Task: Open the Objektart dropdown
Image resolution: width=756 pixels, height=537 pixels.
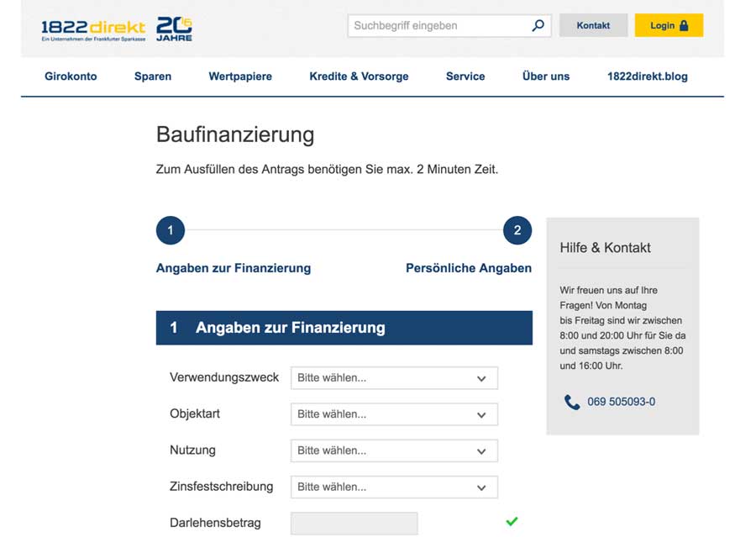Action: (394, 414)
